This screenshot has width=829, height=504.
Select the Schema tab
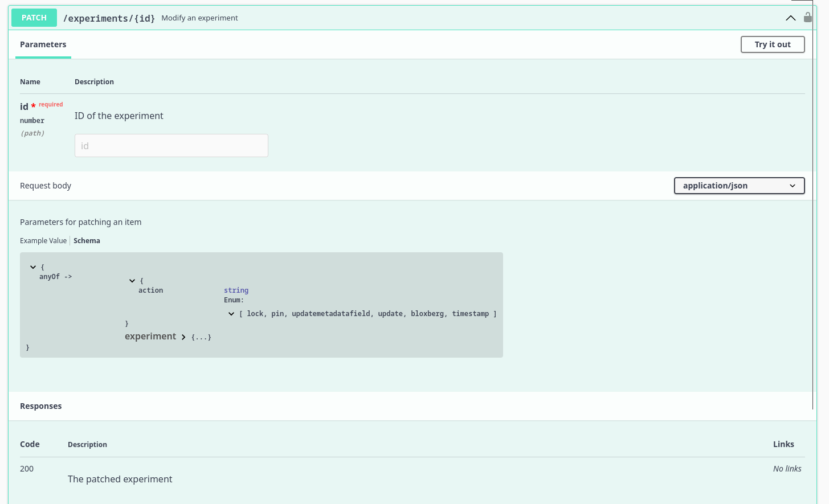[x=87, y=240]
